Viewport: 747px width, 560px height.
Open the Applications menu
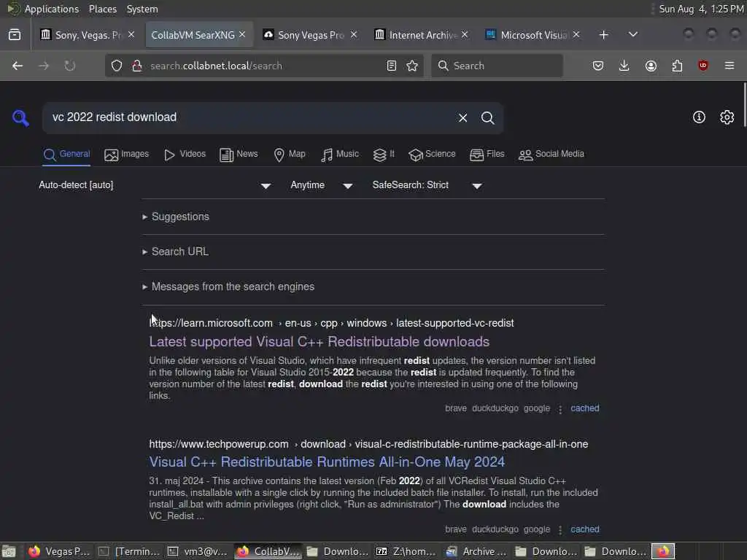(x=52, y=9)
